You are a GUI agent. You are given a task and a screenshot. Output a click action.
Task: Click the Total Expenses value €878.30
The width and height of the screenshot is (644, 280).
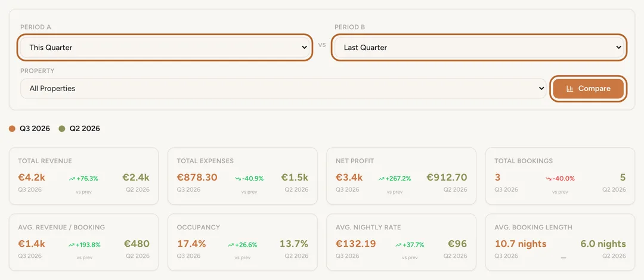pos(197,178)
